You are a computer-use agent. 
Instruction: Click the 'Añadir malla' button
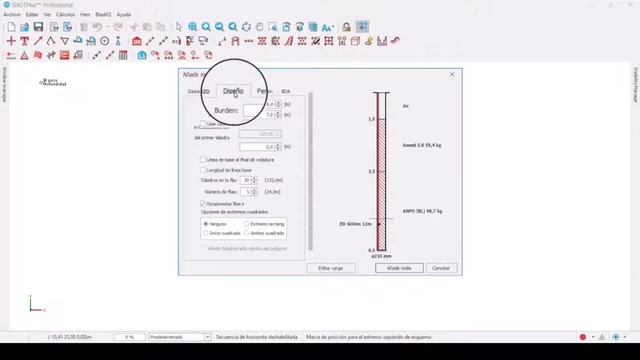pos(399,268)
